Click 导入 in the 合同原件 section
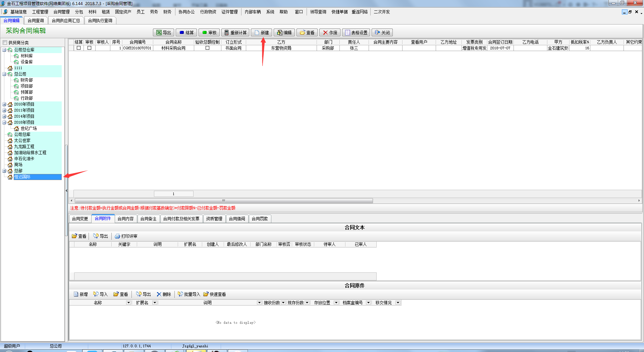Screen dimensions: 644x352 click(101, 294)
